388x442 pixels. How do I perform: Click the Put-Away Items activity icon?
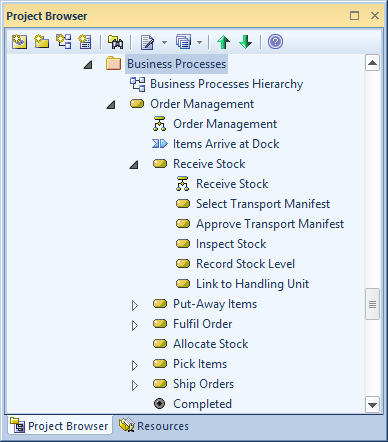(x=160, y=303)
